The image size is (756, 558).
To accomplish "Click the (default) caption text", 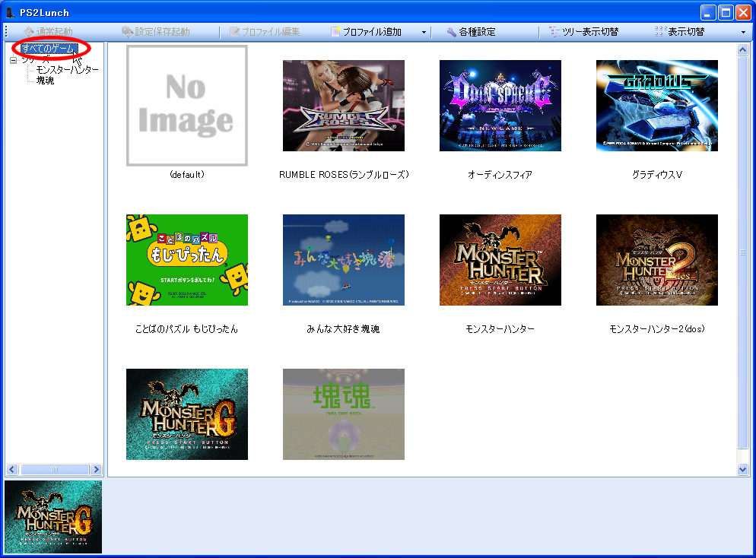I will coord(187,174).
